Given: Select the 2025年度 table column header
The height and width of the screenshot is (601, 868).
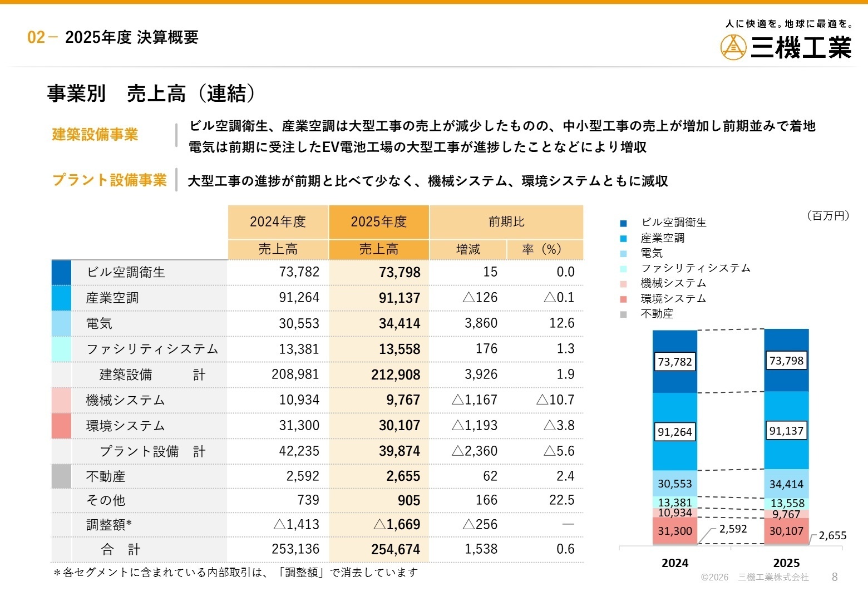Looking at the screenshot, I should coord(379,222).
